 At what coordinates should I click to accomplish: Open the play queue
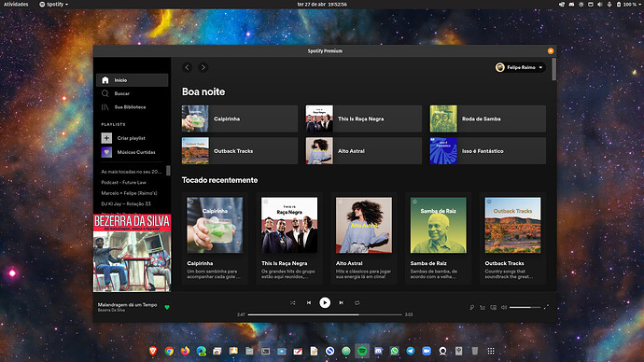pos(483,307)
